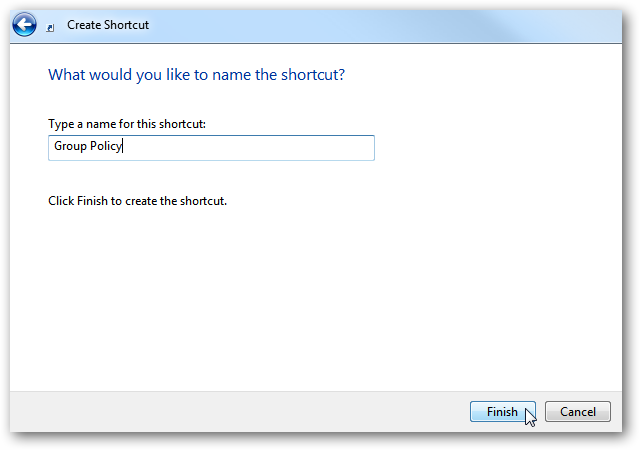Click the "Click Finish to create the shortcut." text

pos(137,201)
